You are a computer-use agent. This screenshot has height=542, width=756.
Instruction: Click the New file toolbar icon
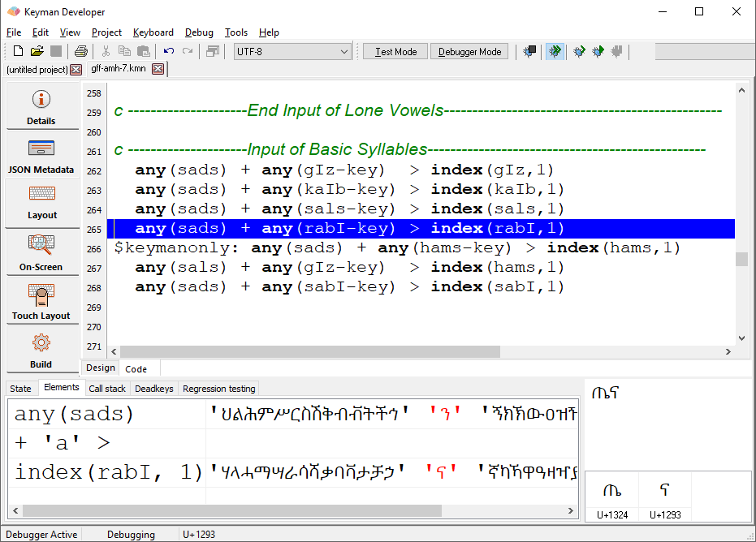(x=18, y=51)
